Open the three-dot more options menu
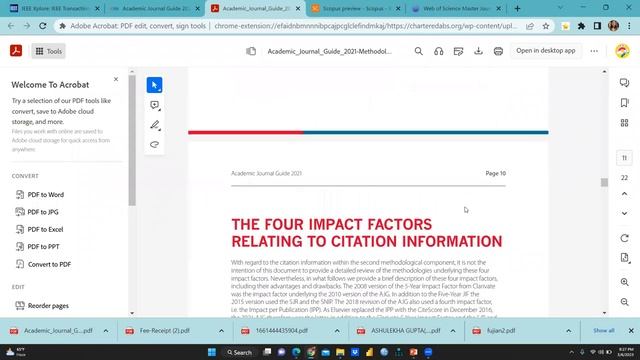The image size is (640, 360). click(x=594, y=51)
